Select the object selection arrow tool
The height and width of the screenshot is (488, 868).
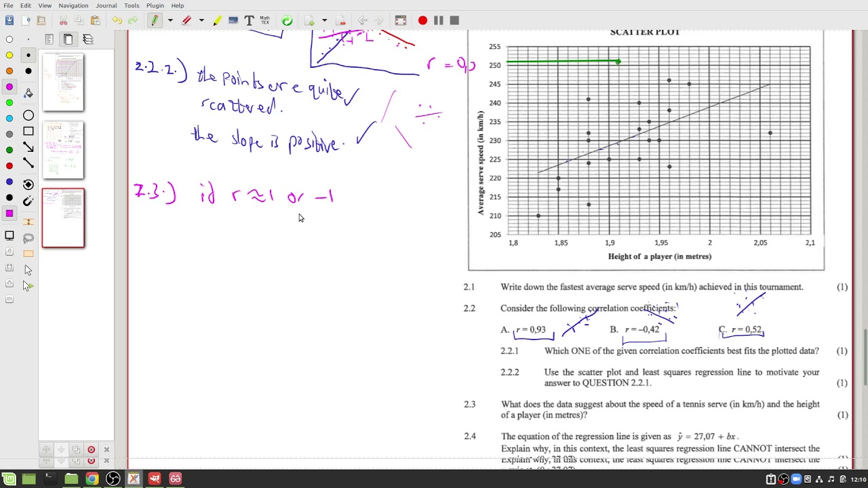point(28,270)
